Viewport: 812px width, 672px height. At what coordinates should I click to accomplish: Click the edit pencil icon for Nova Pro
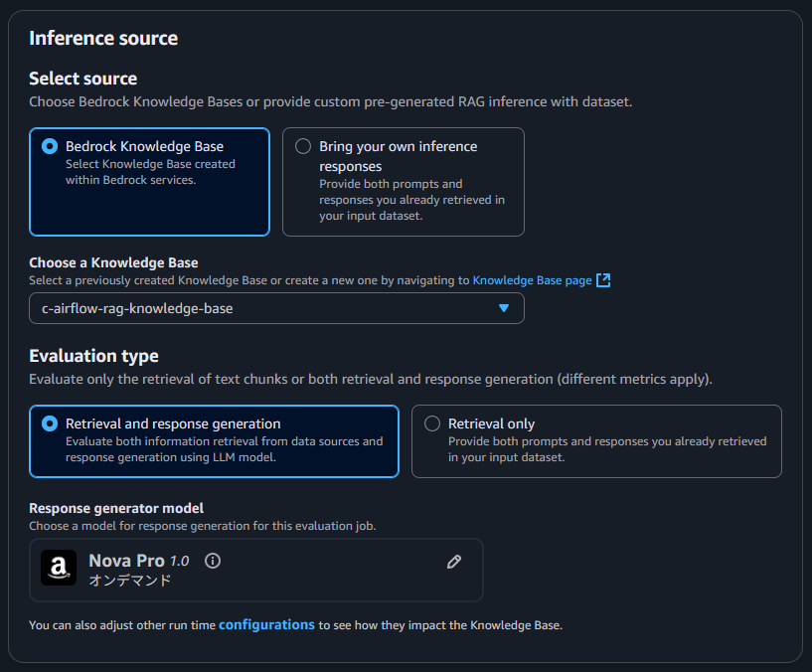click(454, 562)
